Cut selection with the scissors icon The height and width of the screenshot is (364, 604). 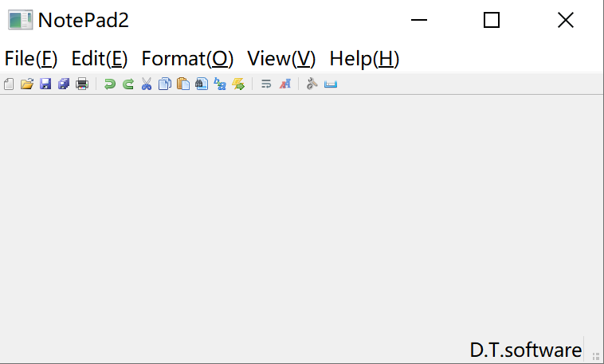147,84
